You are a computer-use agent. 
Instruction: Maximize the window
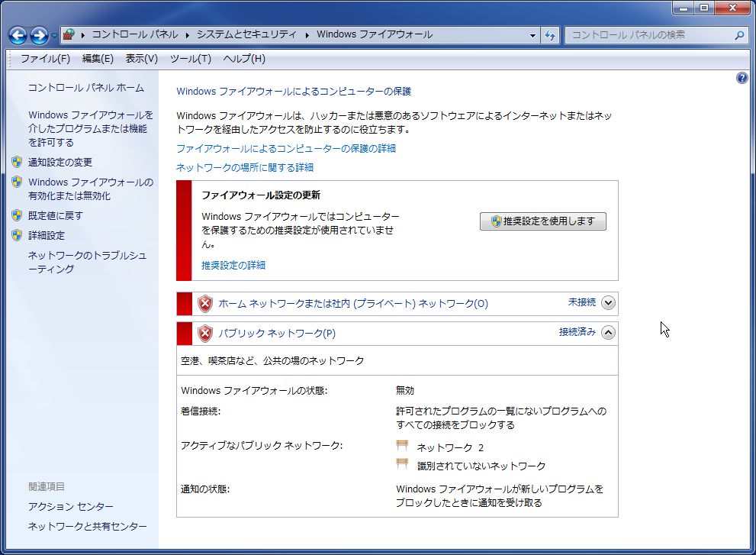point(704,8)
